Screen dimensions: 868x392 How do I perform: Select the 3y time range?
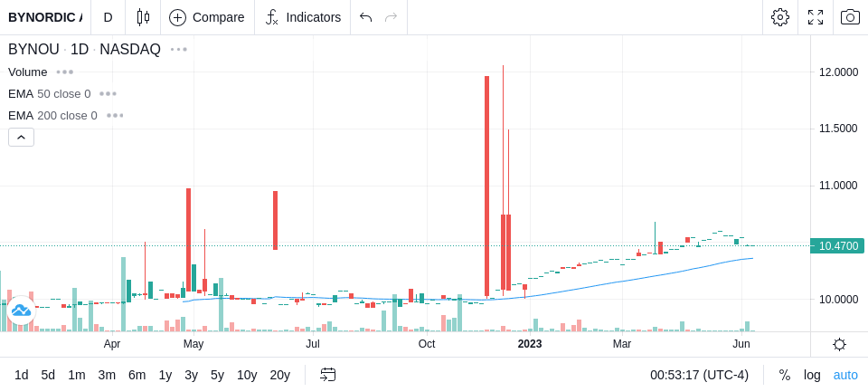pos(191,375)
